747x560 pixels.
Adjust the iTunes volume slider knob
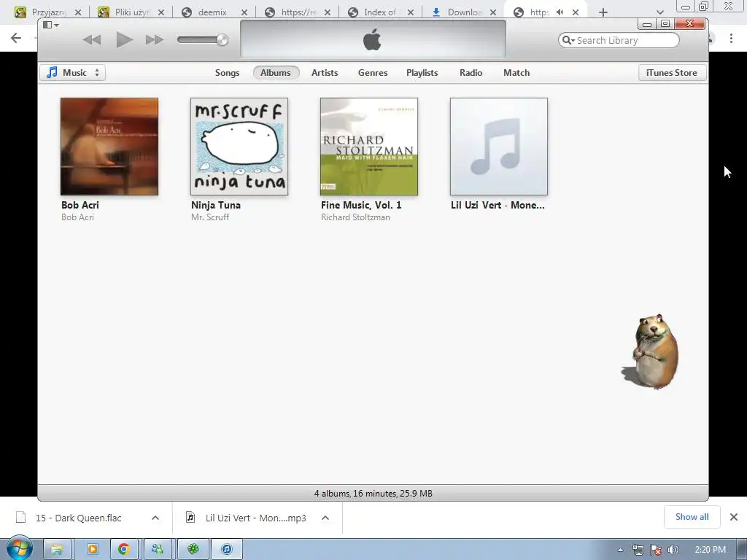(222, 40)
